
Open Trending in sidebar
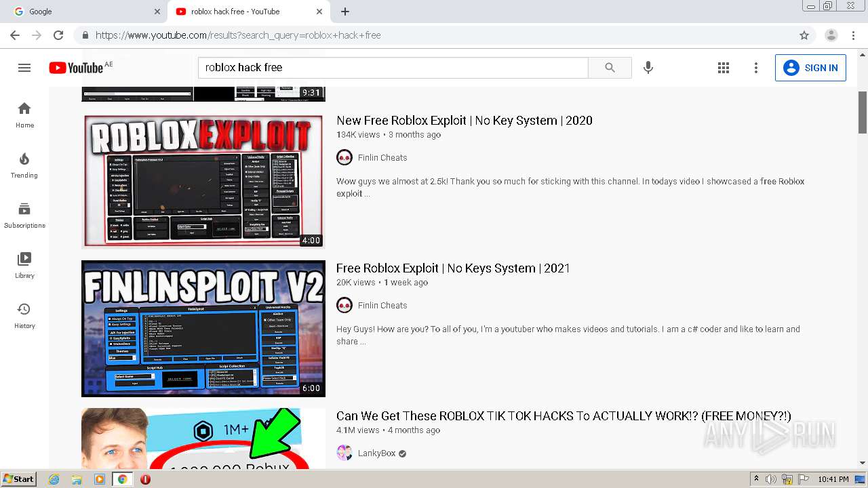24,165
